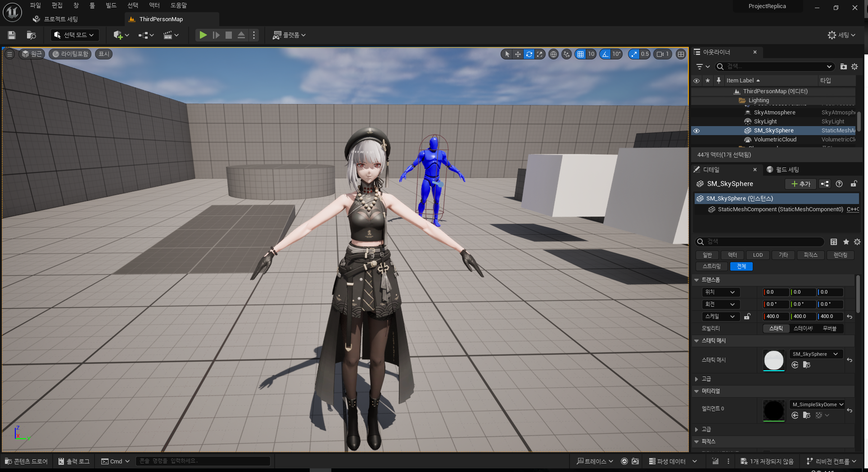Open the 표시 show flags menu

pyautogui.click(x=104, y=54)
